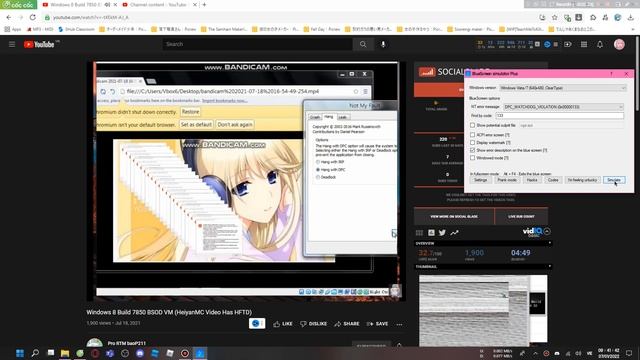Show hidden system tray icons
The height and width of the screenshot is (360, 640).
[x=535, y=353]
